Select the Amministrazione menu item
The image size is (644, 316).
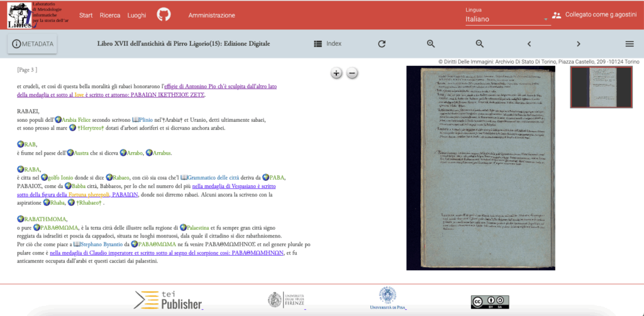[x=211, y=15]
